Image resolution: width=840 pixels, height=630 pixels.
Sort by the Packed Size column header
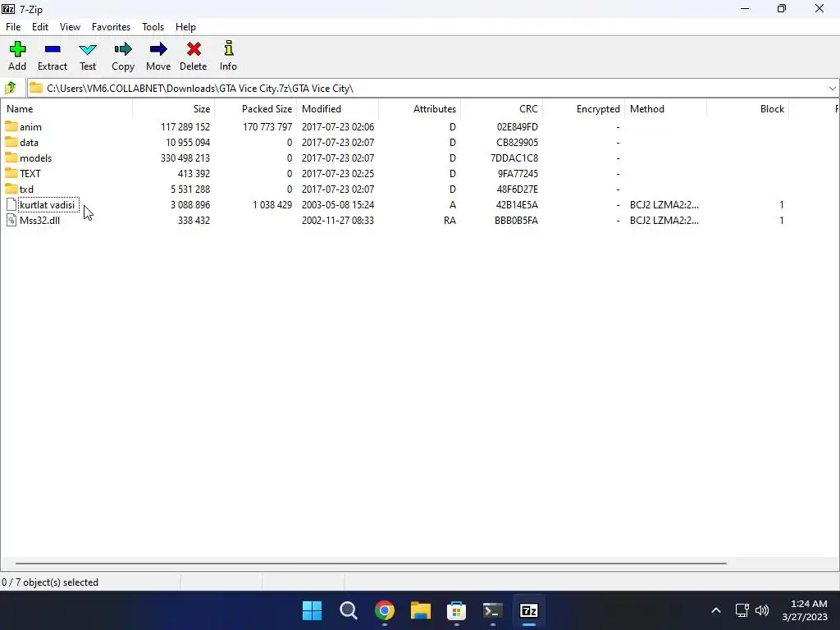point(256,109)
